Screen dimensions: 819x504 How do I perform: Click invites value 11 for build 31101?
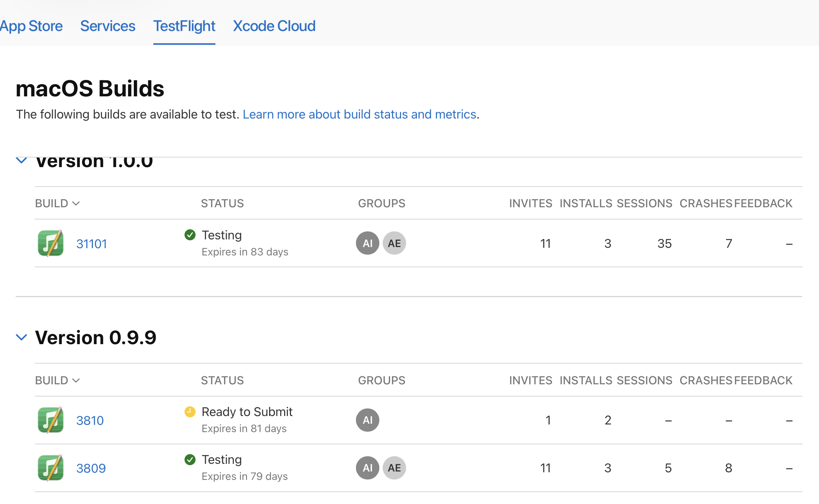point(546,244)
